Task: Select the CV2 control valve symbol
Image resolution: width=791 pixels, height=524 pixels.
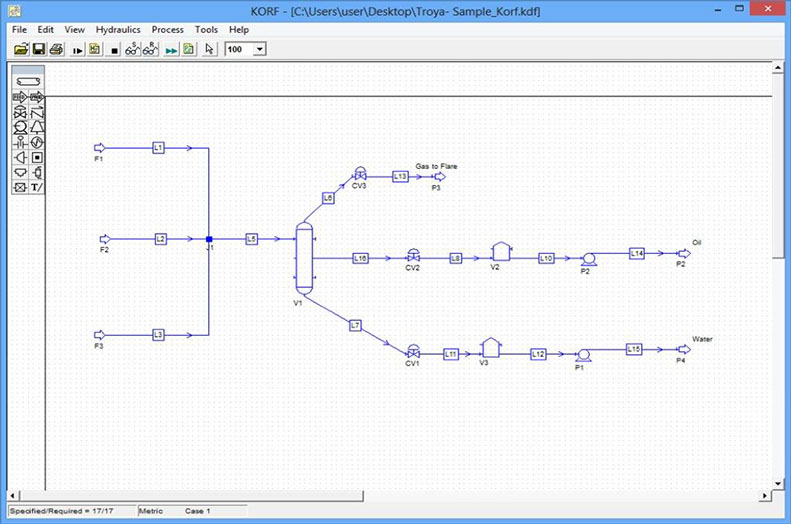Action: pyautogui.click(x=412, y=256)
